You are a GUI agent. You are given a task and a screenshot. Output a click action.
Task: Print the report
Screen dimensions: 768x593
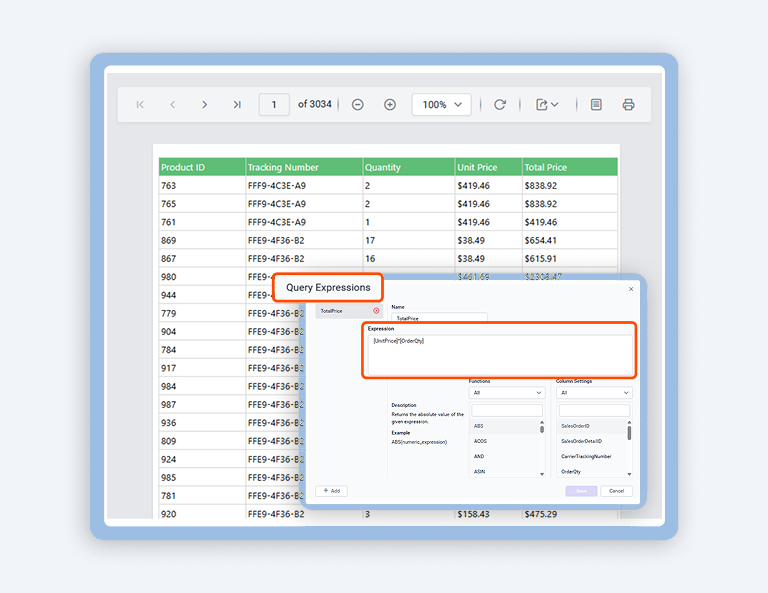[x=628, y=104]
